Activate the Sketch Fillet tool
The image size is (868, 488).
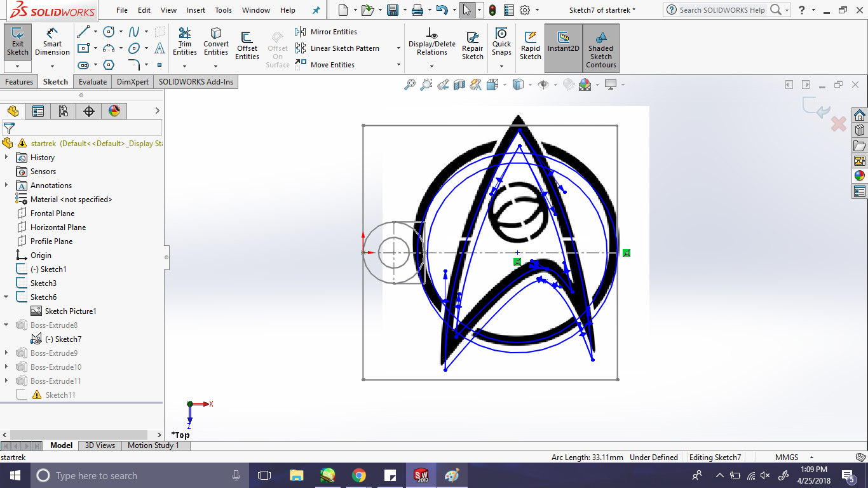tap(134, 65)
